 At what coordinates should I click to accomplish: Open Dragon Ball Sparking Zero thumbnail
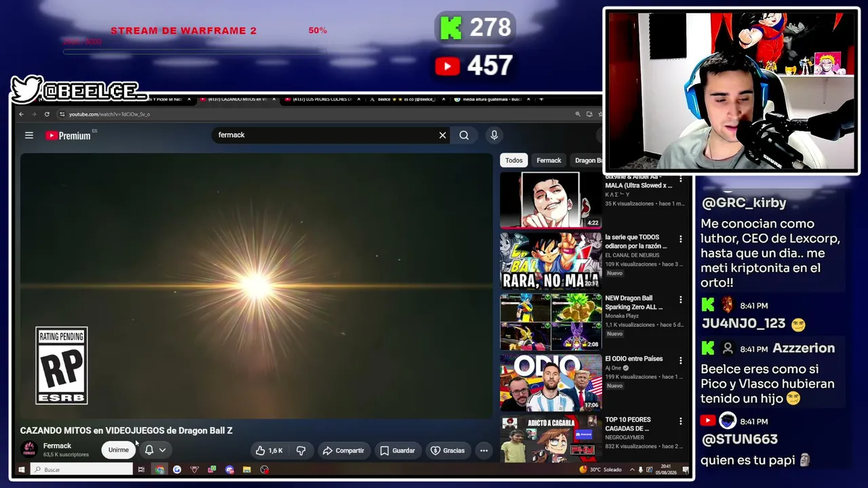pyautogui.click(x=551, y=322)
